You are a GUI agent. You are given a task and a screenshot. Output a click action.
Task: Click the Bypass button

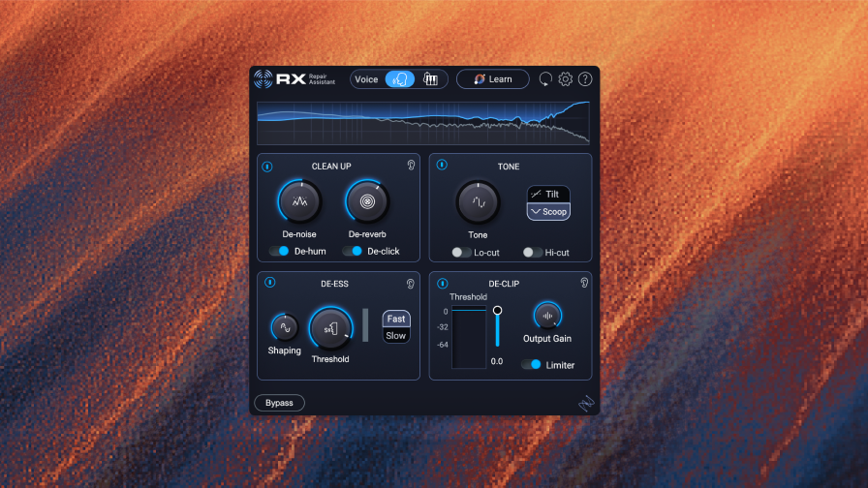coord(280,403)
